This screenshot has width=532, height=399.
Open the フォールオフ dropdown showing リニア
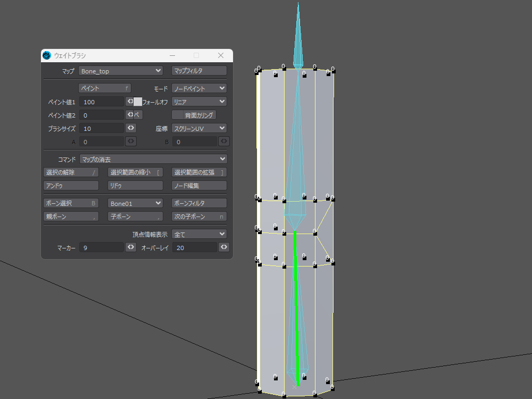coord(199,102)
